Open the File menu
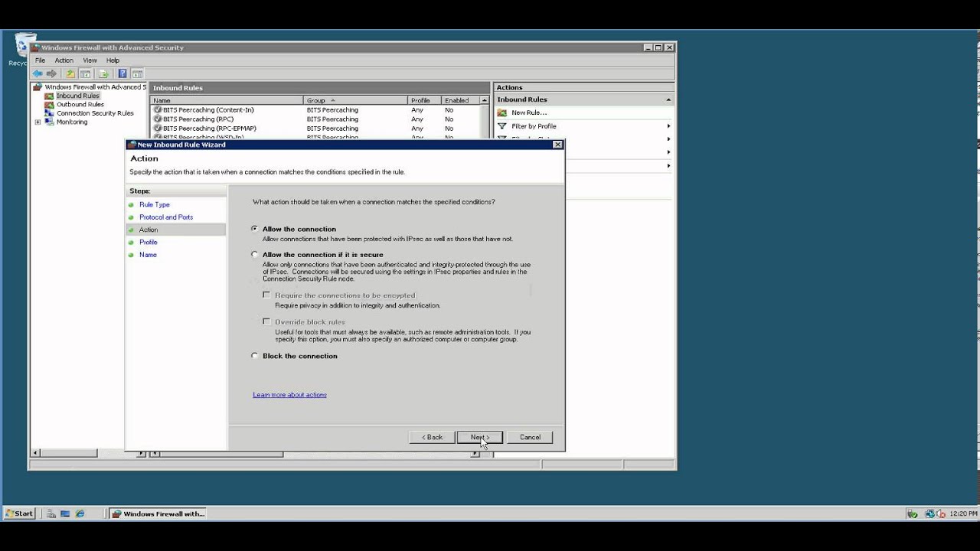The image size is (980, 551). point(40,60)
